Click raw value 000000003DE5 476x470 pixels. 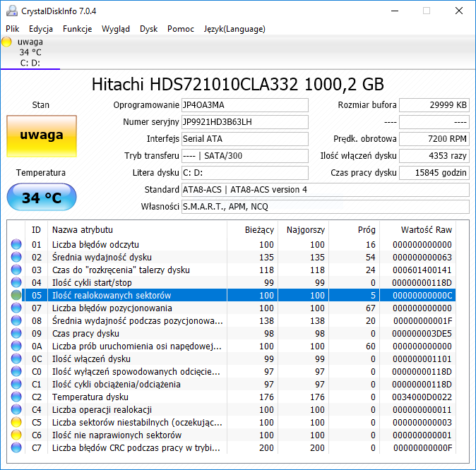(422, 334)
